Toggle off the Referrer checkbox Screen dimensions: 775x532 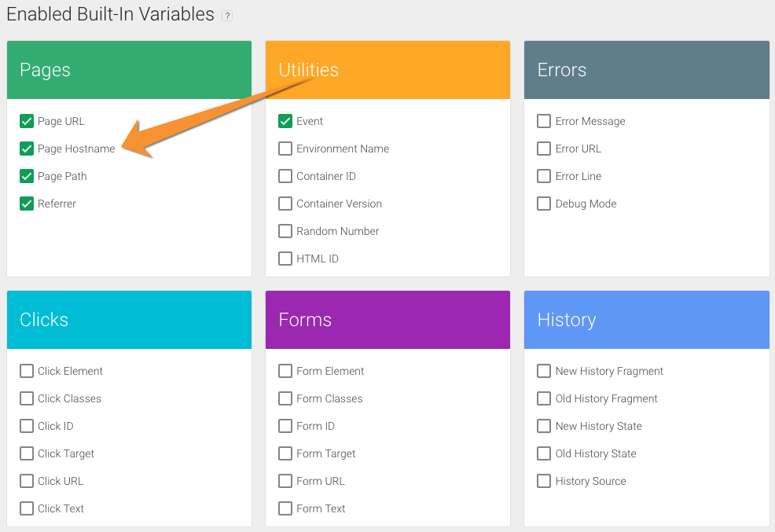pos(27,204)
